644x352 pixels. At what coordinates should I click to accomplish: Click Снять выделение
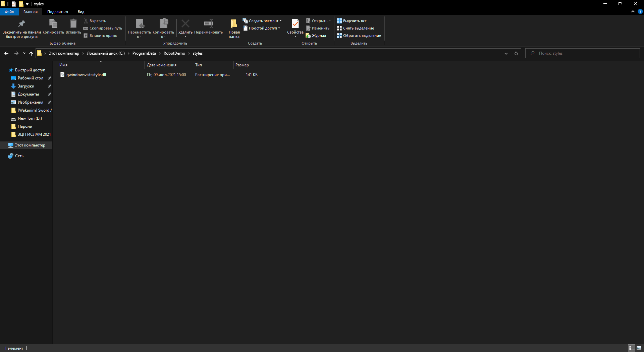click(356, 28)
